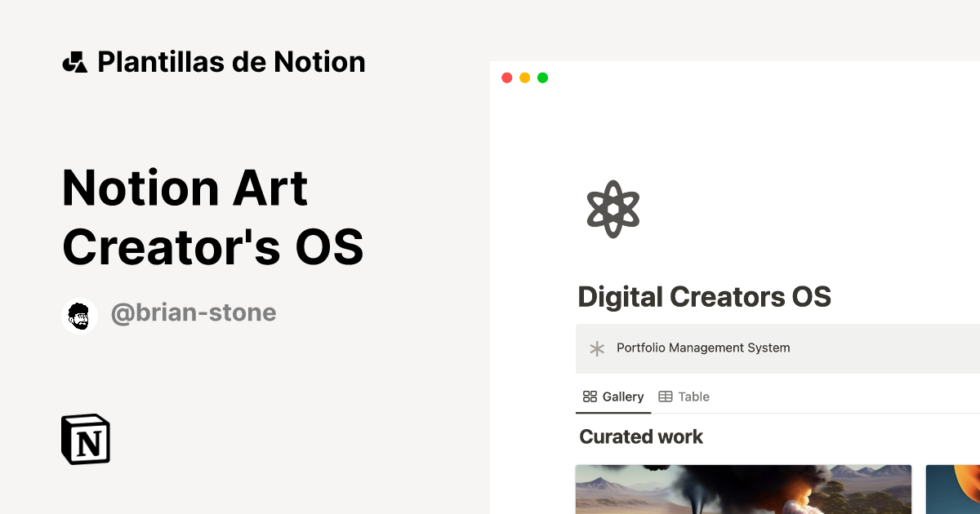Click the Gallery view grid icon
Screen dimensions: 980x514
590,397
